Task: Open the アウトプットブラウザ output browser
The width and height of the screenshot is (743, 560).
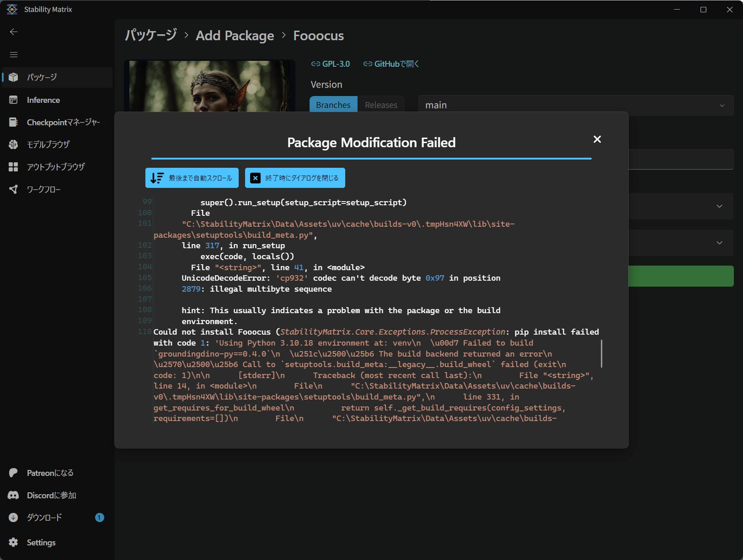Action: click(55, 167)
